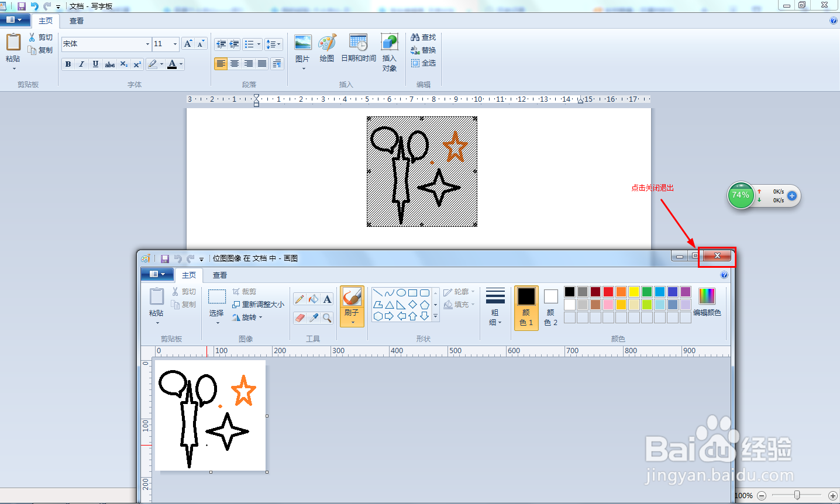Toggle Strikethrough formatting in WordPad

[x=109, y=64]
